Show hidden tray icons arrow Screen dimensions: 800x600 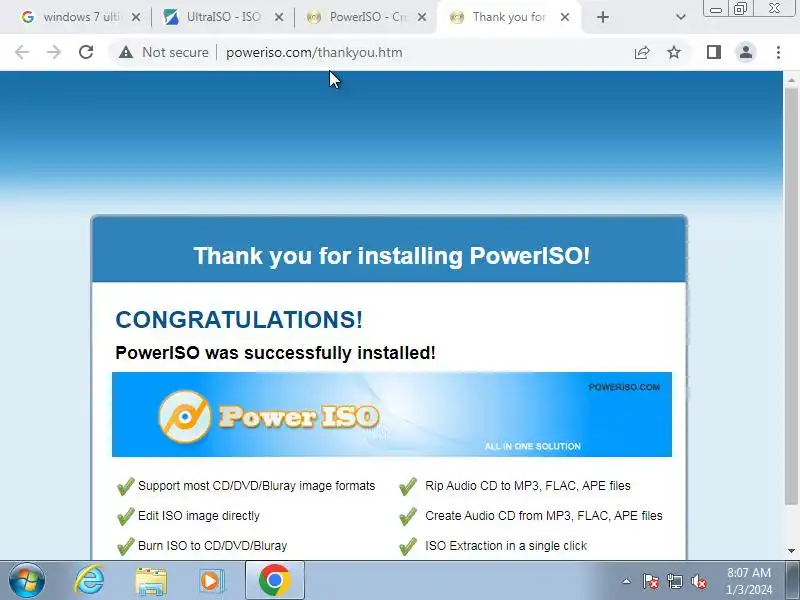click(627, 581)
